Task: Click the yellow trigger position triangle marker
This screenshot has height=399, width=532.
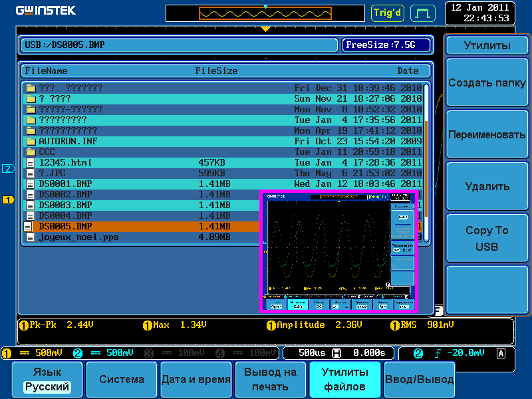Action: pyautogui.click(x=265, y=29)
